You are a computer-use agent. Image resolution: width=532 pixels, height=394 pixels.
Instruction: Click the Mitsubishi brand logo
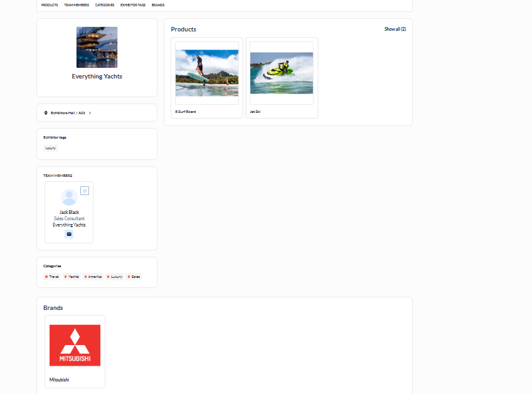click(75, 345)
